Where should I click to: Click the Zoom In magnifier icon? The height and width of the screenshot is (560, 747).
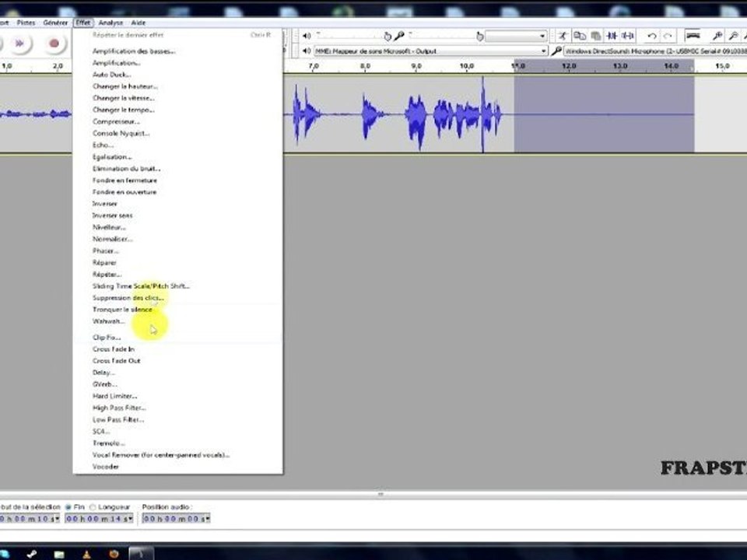click(717, 36)
